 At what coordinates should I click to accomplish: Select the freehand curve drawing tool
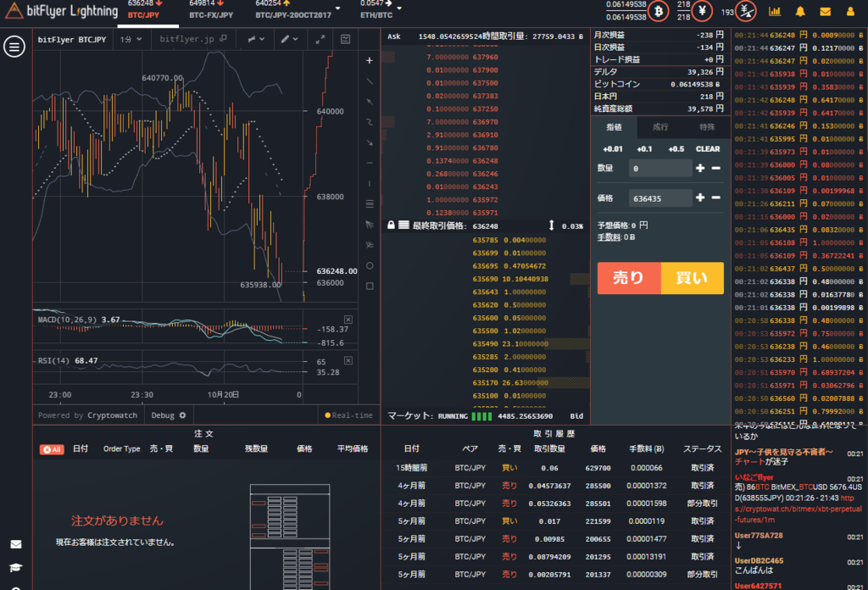pos(370,122)
